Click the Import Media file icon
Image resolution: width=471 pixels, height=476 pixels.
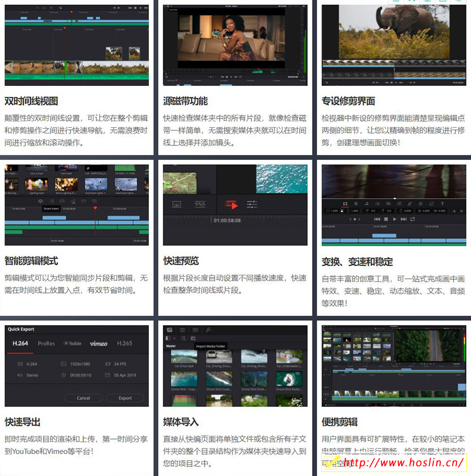183,338
